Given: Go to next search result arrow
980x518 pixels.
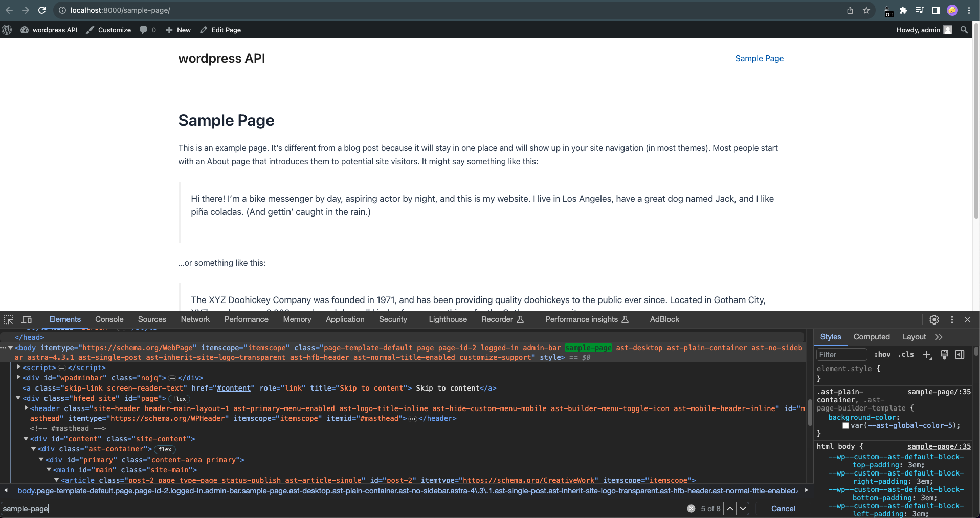Looking at the screenshot, I should pyautogui.click(x=743, y=508).
